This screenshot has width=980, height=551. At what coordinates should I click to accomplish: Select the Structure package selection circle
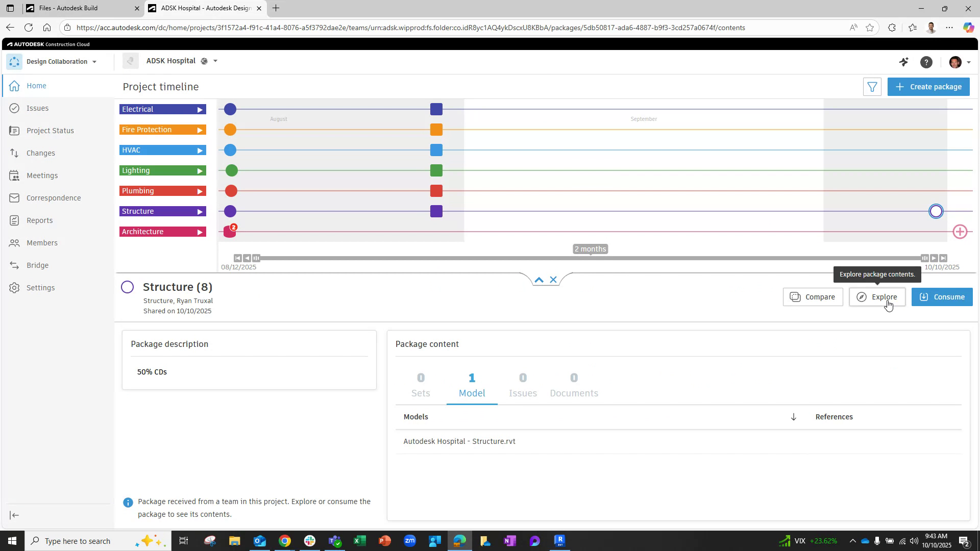point(127,287)
